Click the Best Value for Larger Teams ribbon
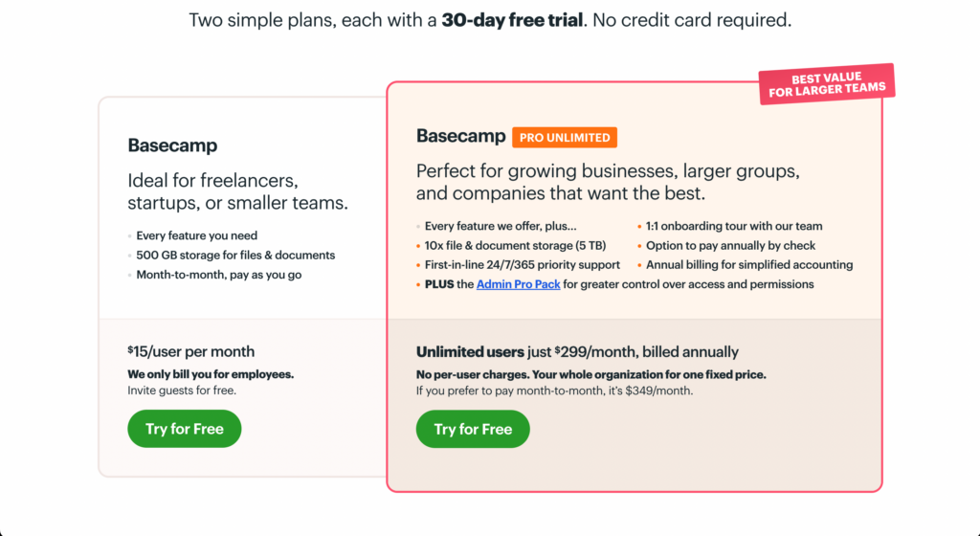 click(827, 84)
